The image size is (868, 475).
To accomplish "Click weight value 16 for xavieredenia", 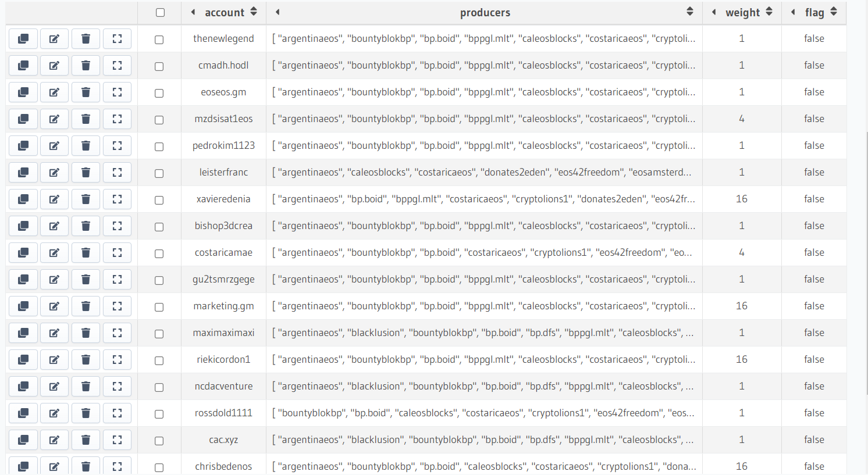I will pos(742,199).
